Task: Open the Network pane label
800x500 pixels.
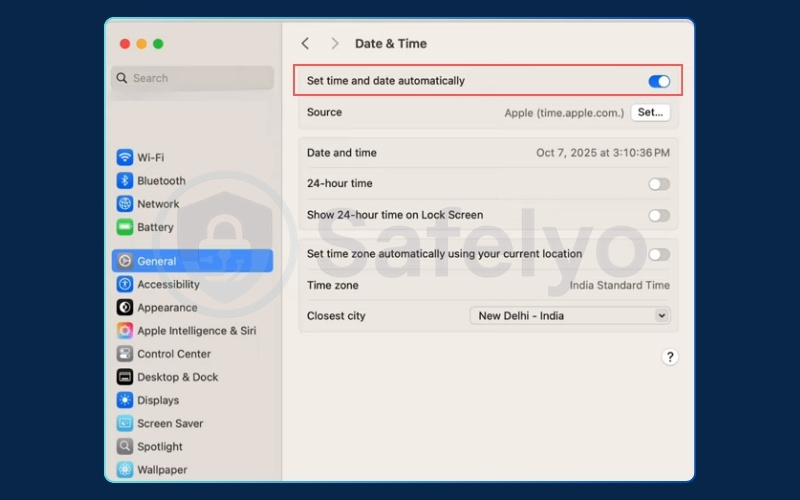Action: click(x=158, y=204)
